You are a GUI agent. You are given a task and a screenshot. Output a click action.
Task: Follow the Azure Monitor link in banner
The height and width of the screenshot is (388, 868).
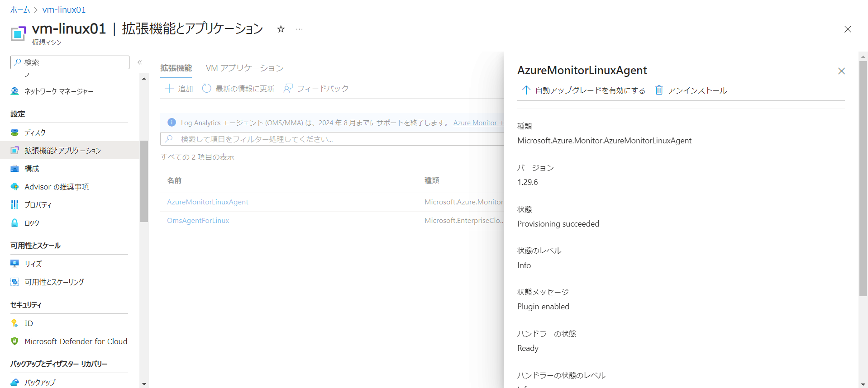click(478, 123)
